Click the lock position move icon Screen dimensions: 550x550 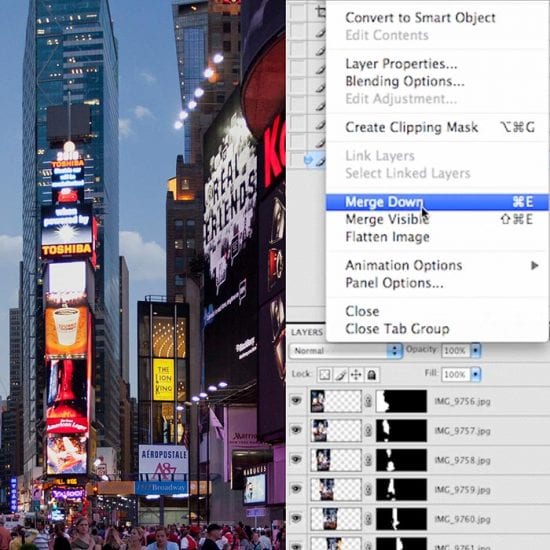pyautogui.click(x=356, y=375)
